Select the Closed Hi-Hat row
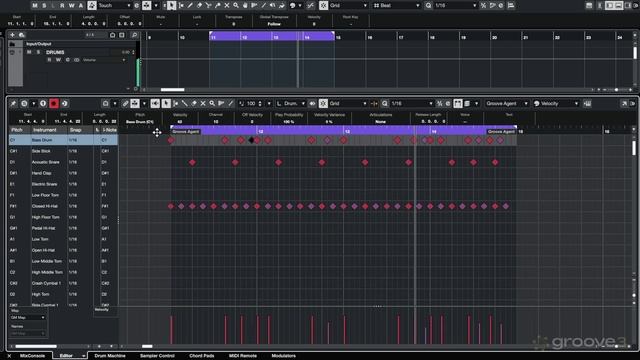 click(63, 206)
